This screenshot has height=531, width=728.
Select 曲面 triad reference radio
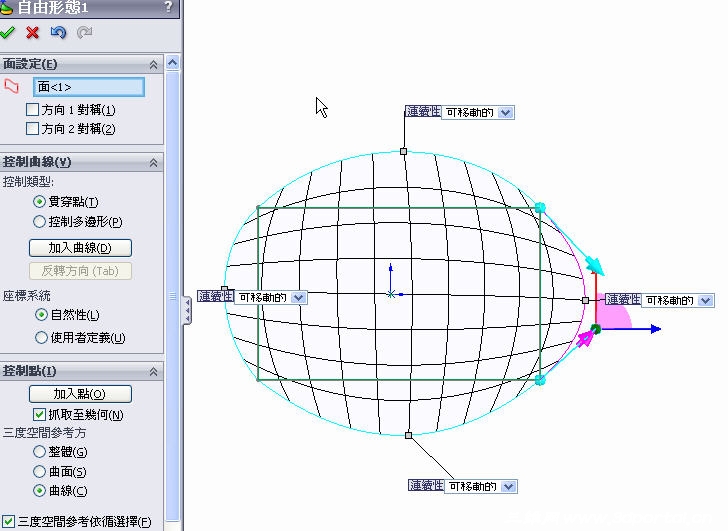(39, 472)
